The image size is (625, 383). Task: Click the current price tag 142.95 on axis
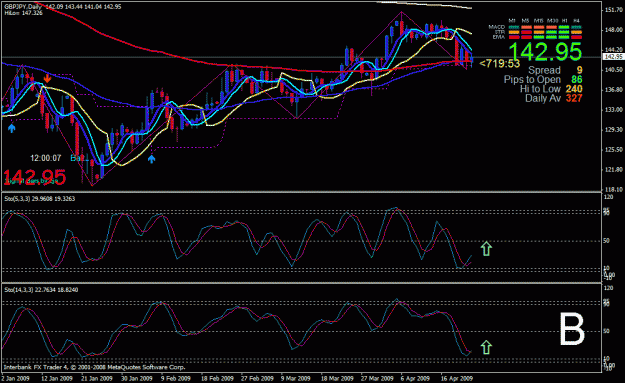pyautogui.click(x=613, y=57)
